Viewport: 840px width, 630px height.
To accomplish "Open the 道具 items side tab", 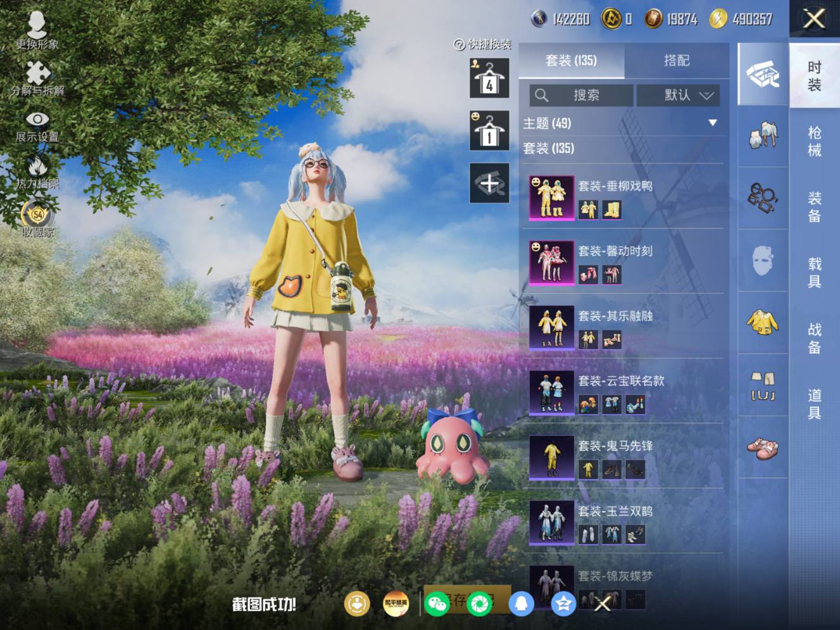I will (x=815, y=405).
